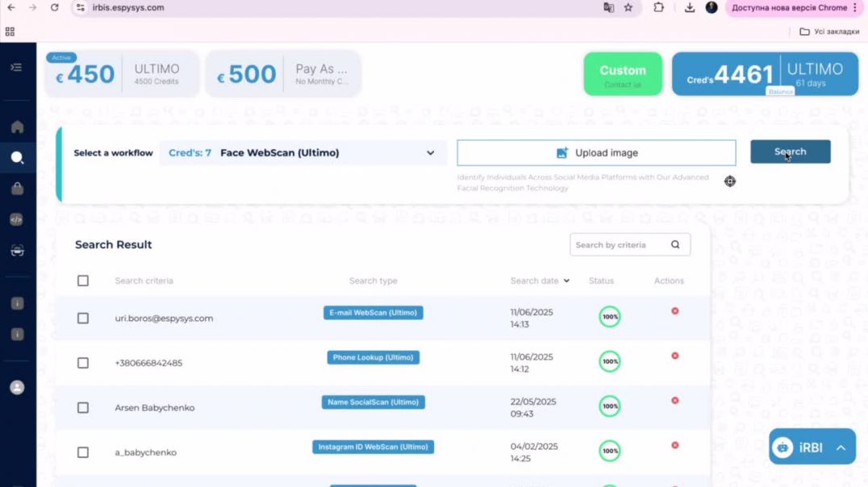
Task: Open the browser apps grid icon
Action: coord(10,31)
